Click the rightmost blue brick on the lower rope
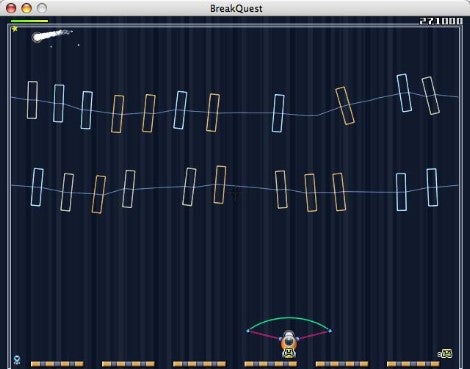Viewport: 470px width, 369px height. (432, 187)
